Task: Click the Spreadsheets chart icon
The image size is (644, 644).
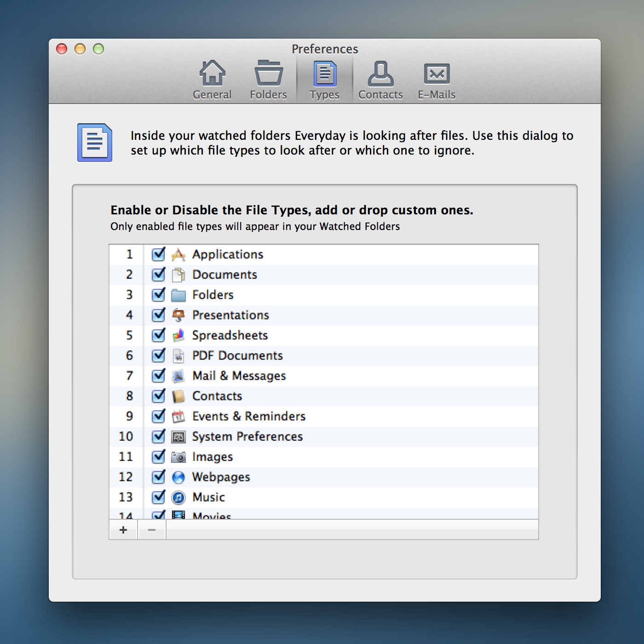Action: tap(178, 335)
